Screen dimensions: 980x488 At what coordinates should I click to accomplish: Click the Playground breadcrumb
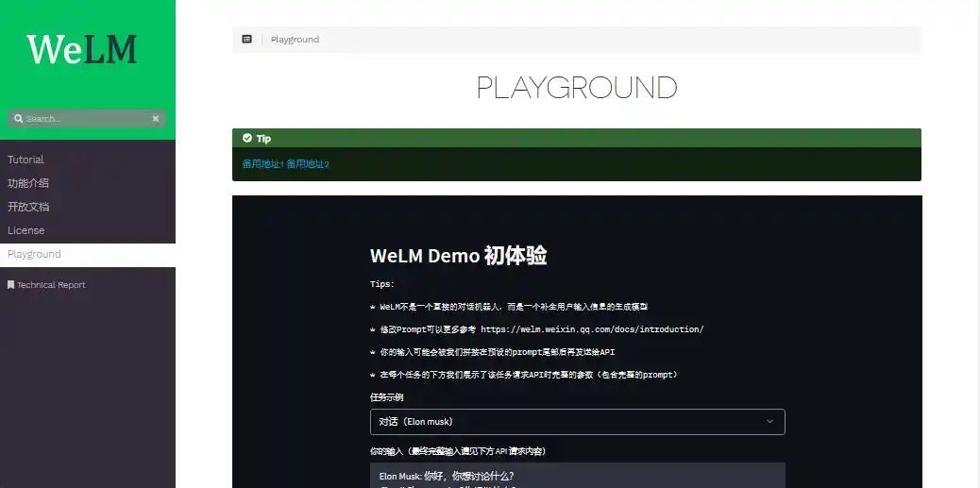295,40
